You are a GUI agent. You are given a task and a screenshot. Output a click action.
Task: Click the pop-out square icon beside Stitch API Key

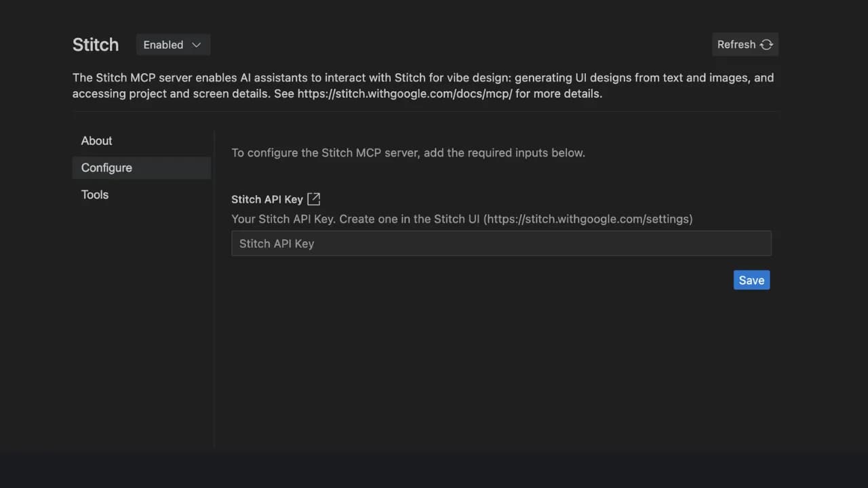[x=313, y=199]
